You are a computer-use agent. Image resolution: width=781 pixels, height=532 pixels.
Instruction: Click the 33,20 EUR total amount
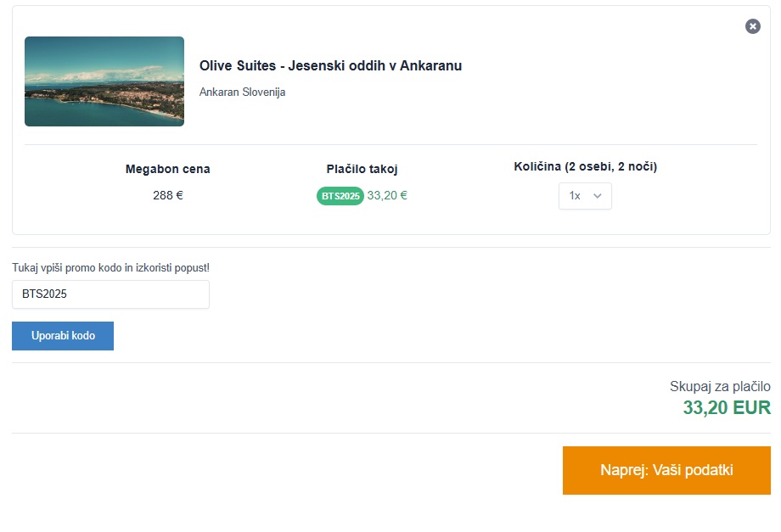pos(727,408)
